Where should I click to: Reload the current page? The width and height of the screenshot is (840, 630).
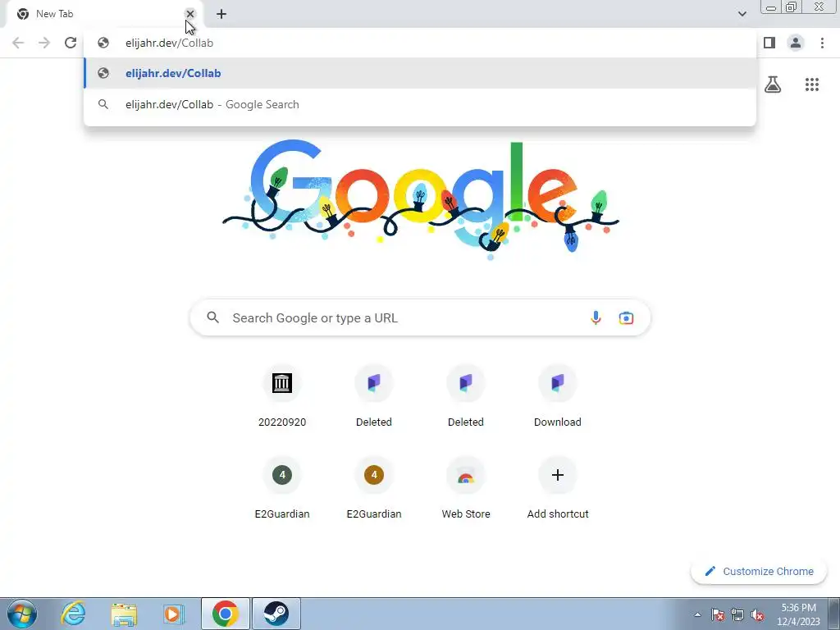click(x=71, y=43)
